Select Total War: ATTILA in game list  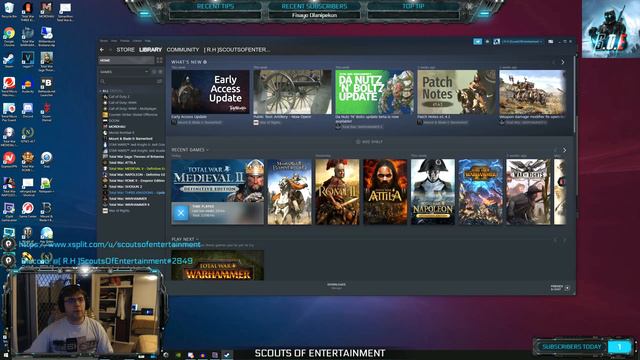pyautogui.click(x=122, y=162)
